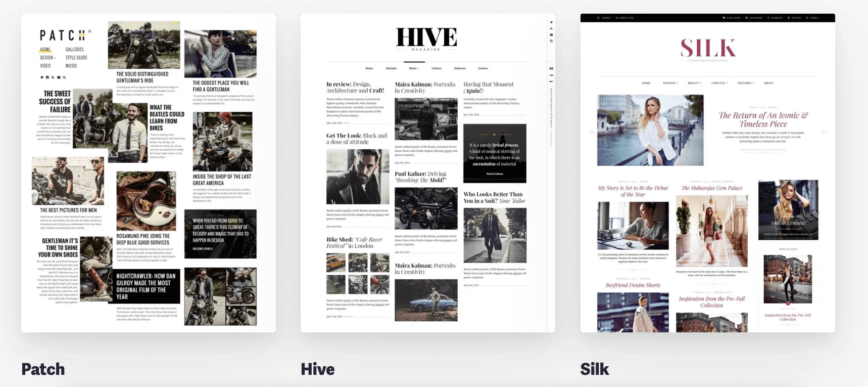Click search magnifier in Hive side strip

[551, 41]
